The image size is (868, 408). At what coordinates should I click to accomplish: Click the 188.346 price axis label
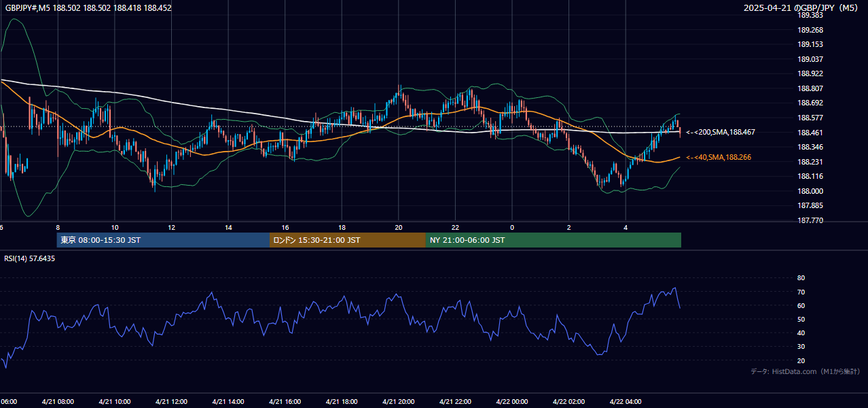click(x=810, y=147)
